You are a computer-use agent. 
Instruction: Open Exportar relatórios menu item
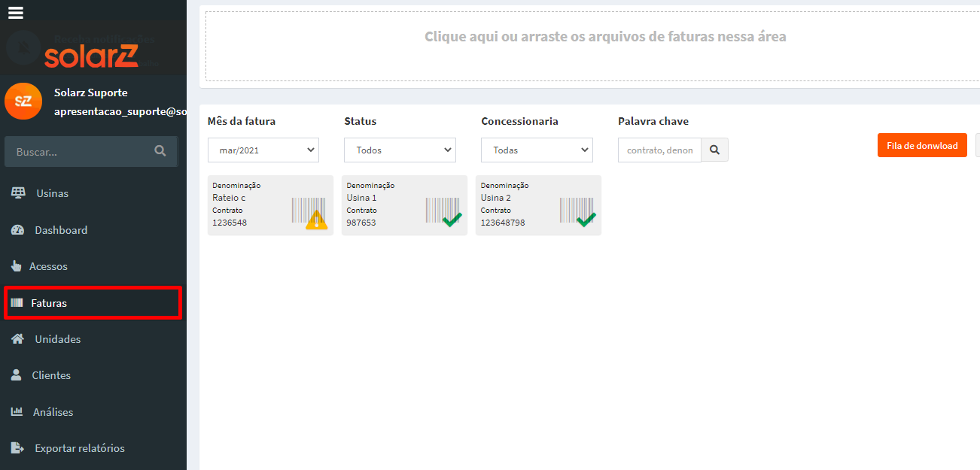point(79,448)
